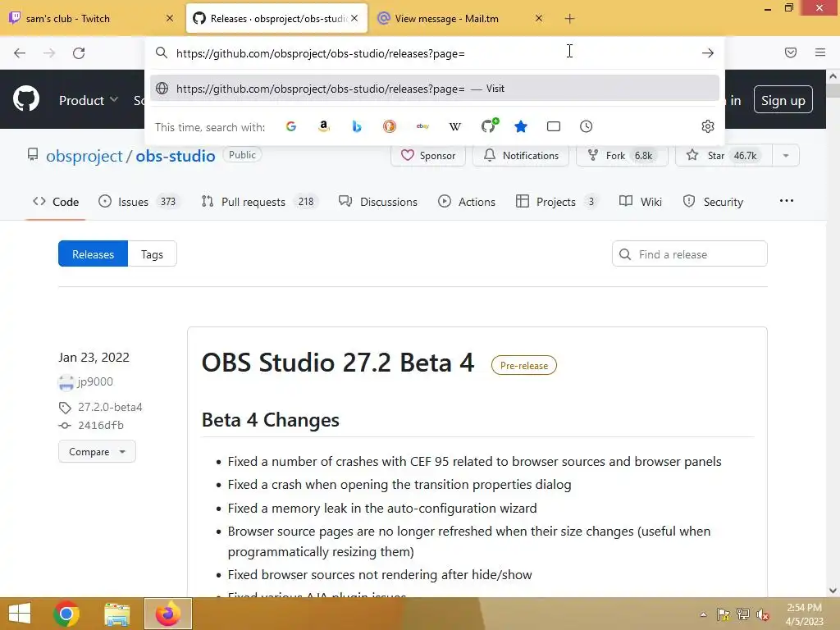Click the Sign up button
Image resolution: width=840 pixels, height=630 pixels.
pyautogui.click(x=783, y=100)
